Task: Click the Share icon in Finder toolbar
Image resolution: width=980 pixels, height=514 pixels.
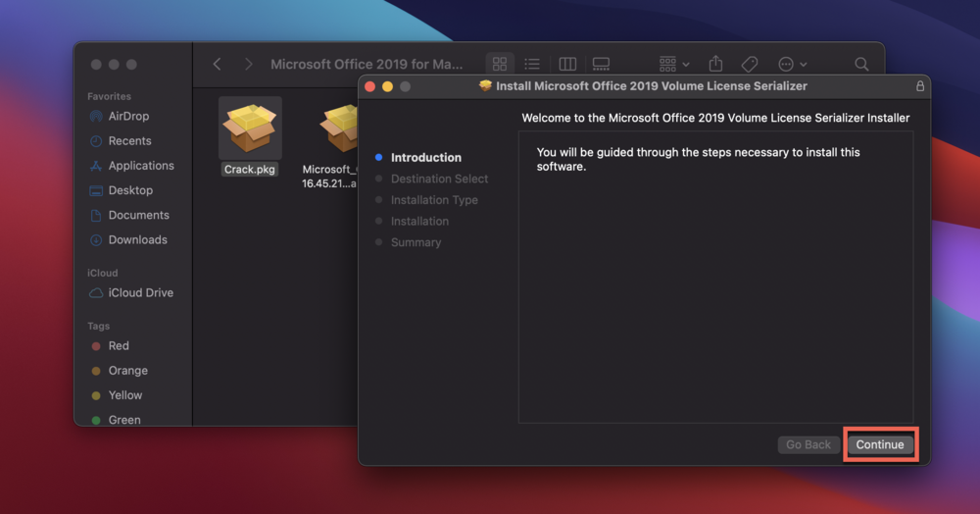Action: tap(715, 64)
